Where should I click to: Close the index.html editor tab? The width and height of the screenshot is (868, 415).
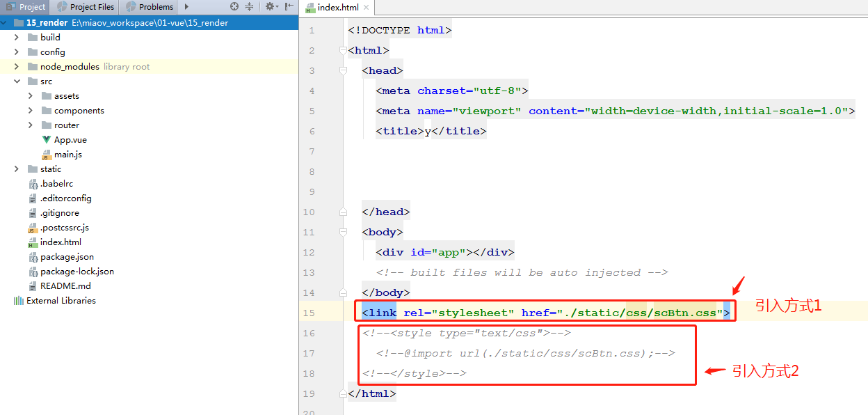click(x=367, y=7)
